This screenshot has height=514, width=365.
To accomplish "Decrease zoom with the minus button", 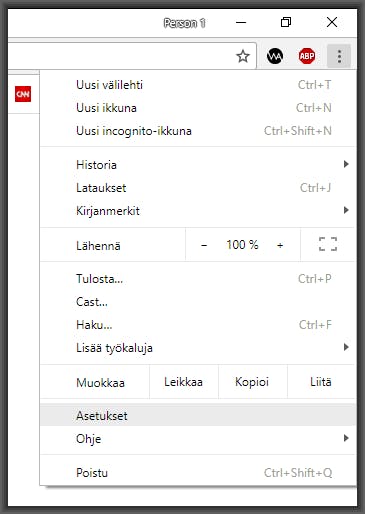I will click(x=204, y=245).
